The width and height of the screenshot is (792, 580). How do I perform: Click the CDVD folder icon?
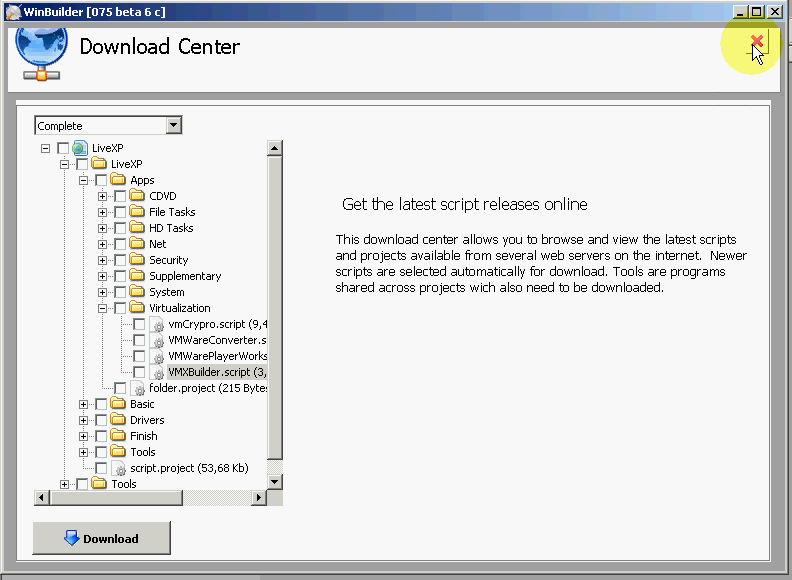(137, 196)
